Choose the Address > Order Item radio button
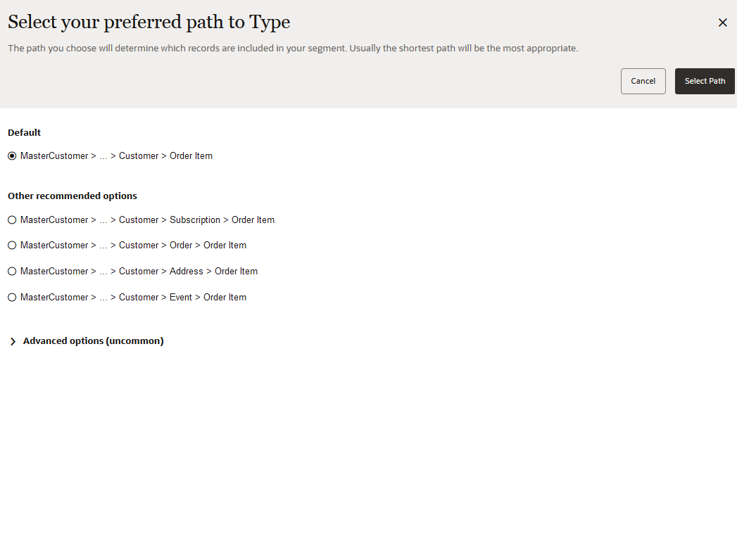This screenshot has height=560, width=737. tap(12, 272)
